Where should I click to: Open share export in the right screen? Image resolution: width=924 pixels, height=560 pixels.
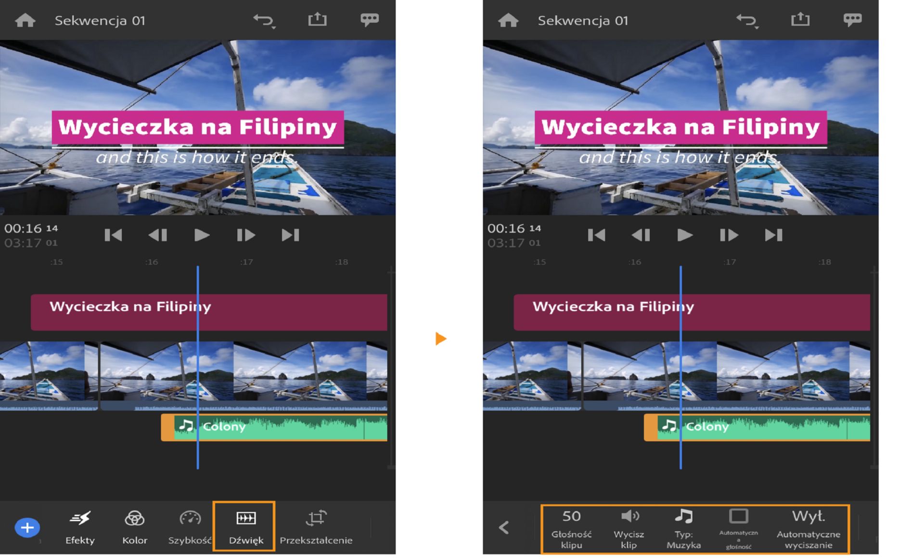coord(800,19)
